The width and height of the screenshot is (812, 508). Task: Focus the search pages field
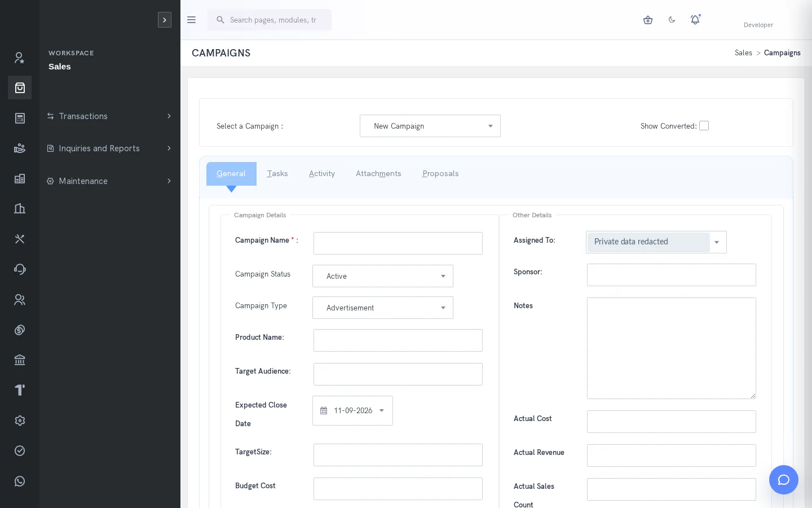click(x=270, y=20)
